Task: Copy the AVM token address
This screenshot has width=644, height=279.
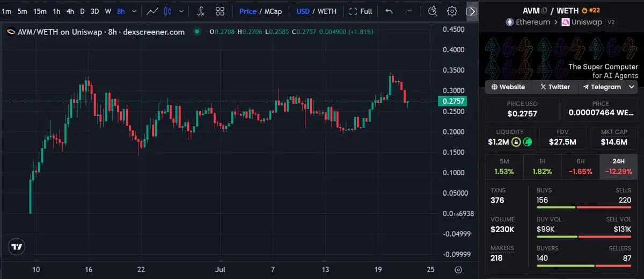Action: 544,10
